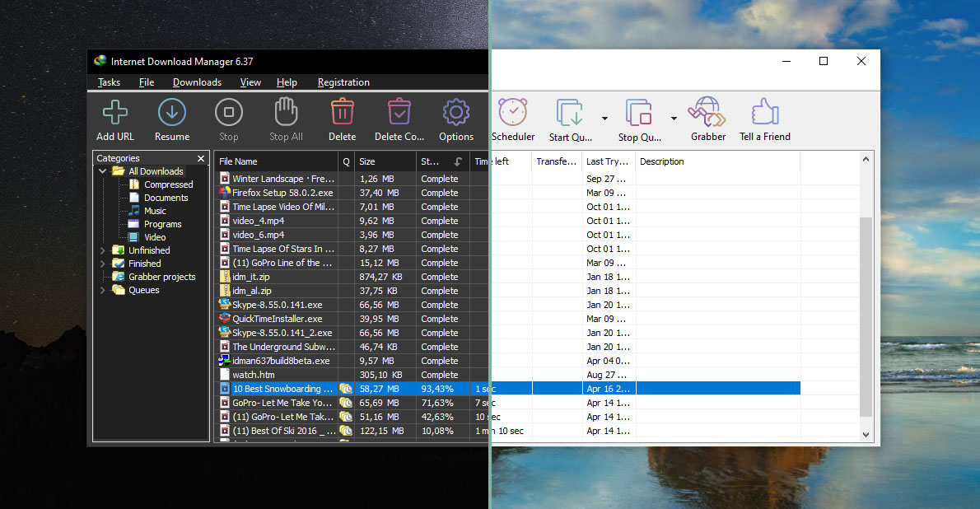Open the Registration menu
The width and height of the screenshot is (980, 509).
(343, 82)
